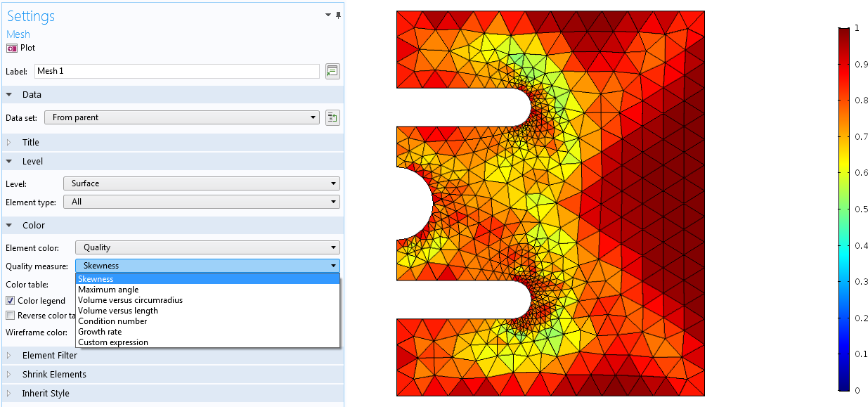The image size is (868, 407).
Task: Select Condition number quality measure
Action: point(112,321)
